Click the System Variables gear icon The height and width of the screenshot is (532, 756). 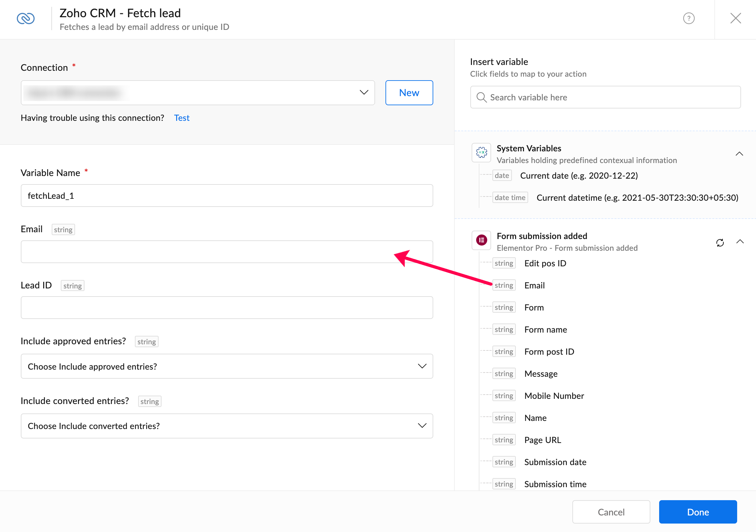(x=481, y=152)
